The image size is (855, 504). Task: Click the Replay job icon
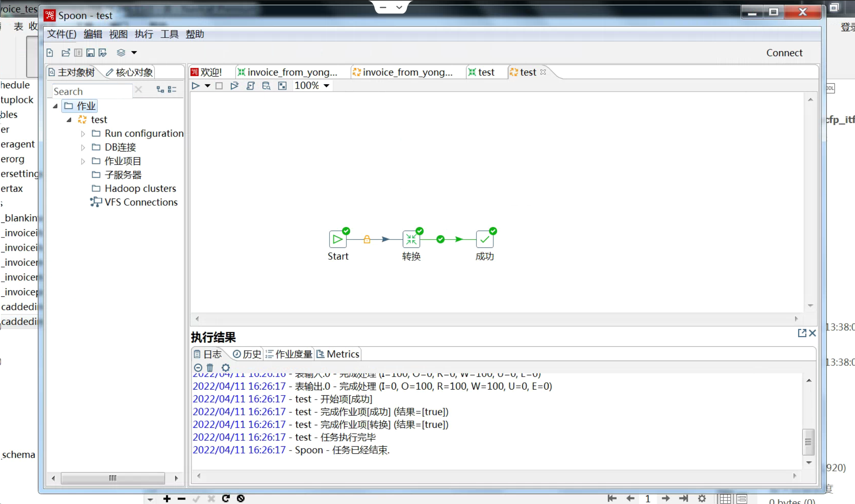point(234,86)
